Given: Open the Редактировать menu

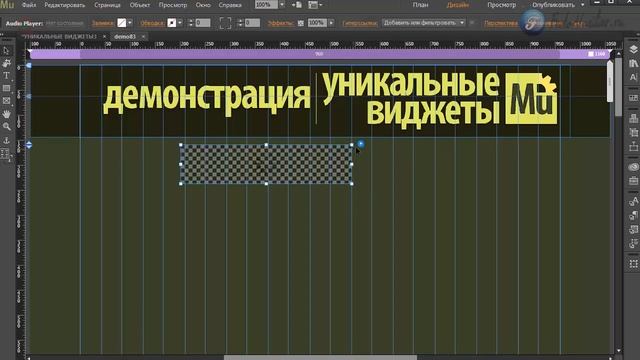Looking at the screenshot, I should pyautogui.click(x=64, y=5).
